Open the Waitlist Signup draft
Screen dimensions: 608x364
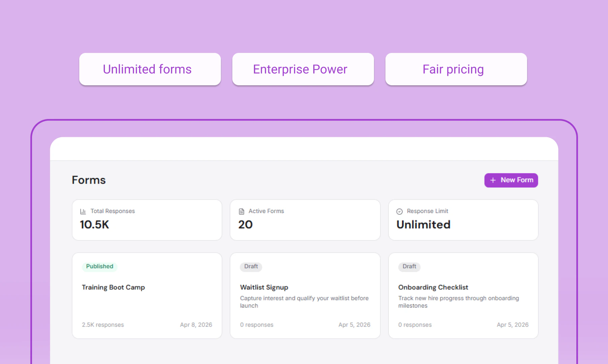pyautogui.click(x=305, y=295)
